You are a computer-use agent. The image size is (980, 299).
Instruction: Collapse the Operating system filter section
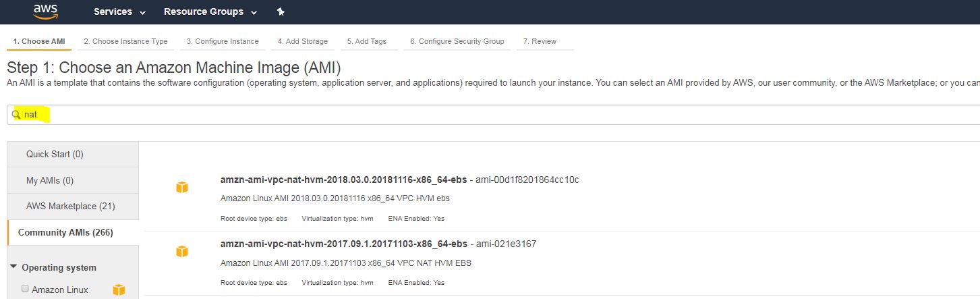tap(14, 267)
